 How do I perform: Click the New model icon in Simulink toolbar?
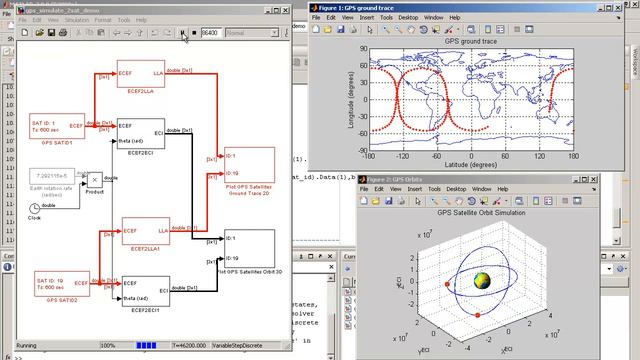[x=25, y=33]
